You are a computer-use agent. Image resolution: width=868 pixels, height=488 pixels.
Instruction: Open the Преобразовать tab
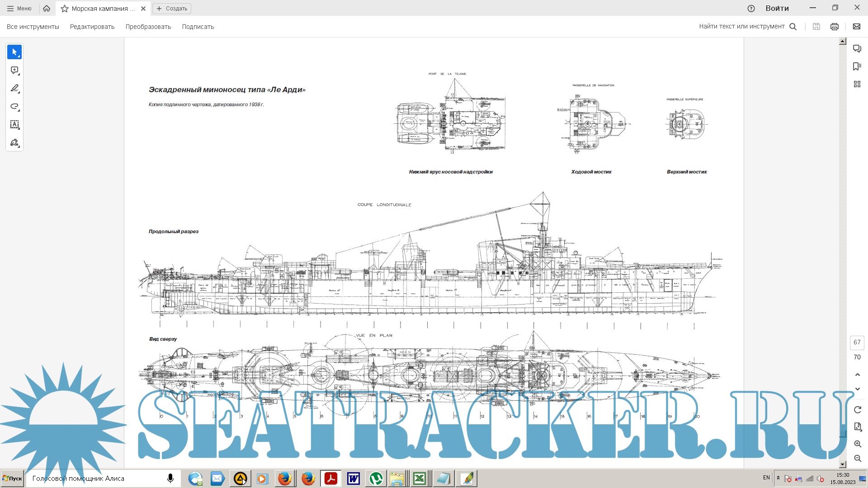point(148,27)
